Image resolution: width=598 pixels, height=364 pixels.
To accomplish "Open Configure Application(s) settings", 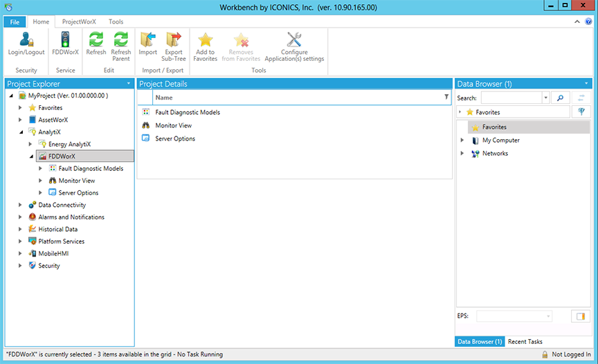I will 293,40.
